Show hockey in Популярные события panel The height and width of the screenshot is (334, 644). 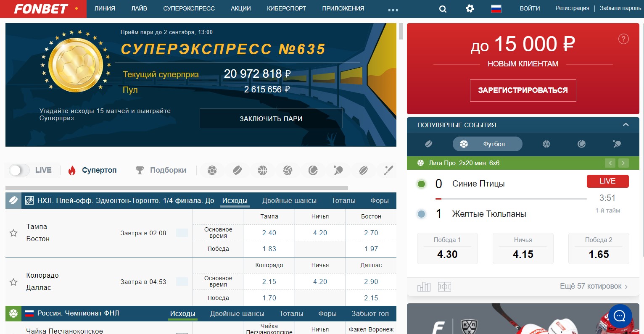[x=429, y=144]
